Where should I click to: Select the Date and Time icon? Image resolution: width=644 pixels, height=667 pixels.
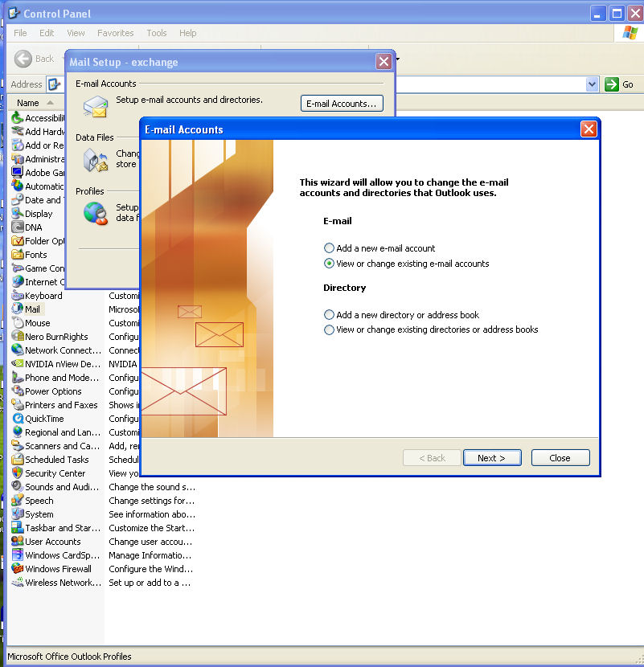[x=18, y=199]
